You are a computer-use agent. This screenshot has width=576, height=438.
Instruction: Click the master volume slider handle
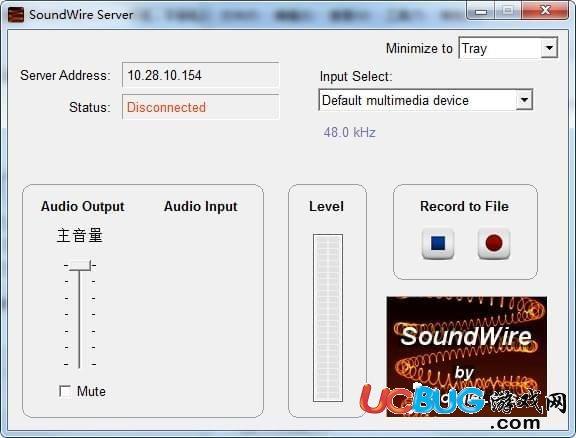click(80, 265)
